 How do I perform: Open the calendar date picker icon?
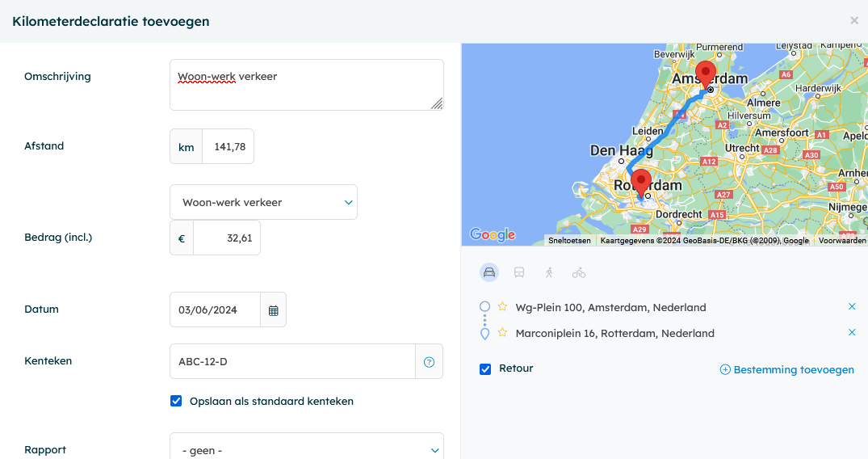(273, 310)
